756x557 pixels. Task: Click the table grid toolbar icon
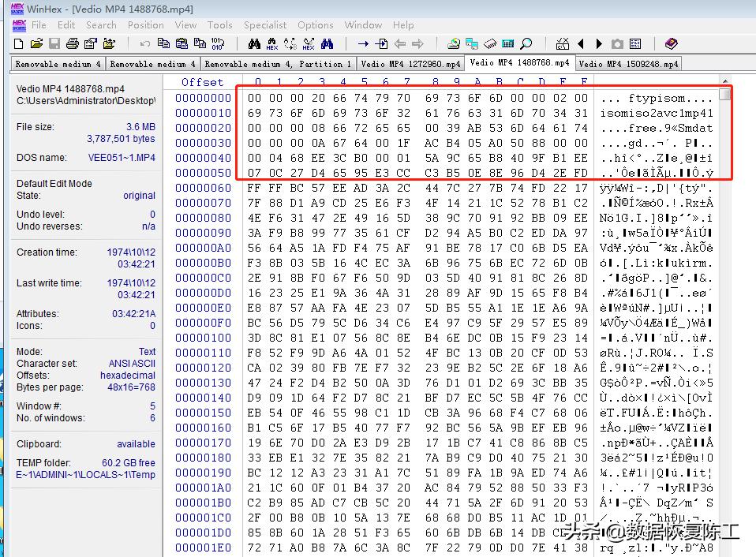tap(635, 44)
